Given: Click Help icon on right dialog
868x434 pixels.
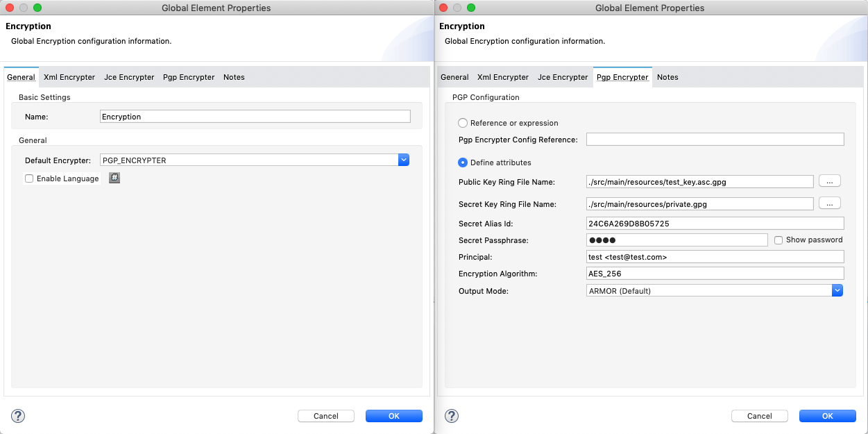Looking at the screenshot, I should 451,415.
